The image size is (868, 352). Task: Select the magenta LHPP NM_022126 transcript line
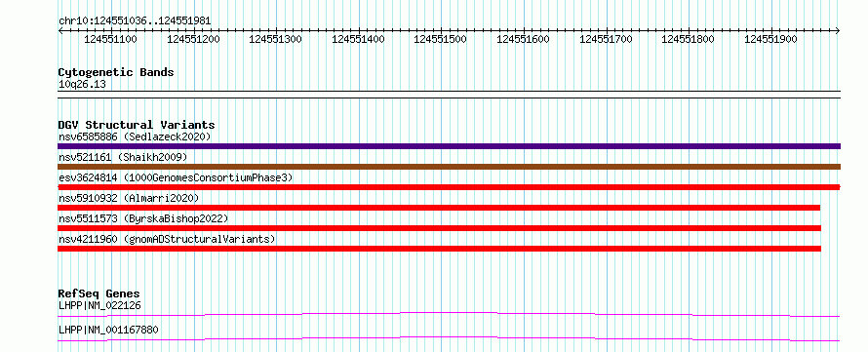[x=449, y=314]
